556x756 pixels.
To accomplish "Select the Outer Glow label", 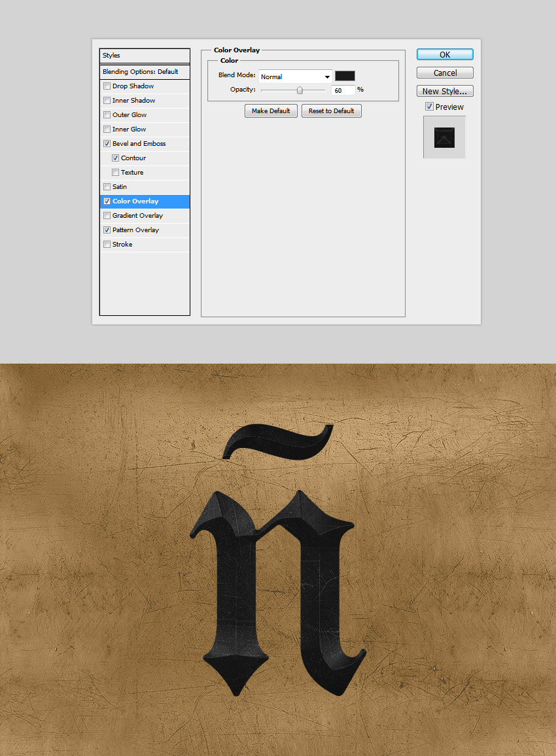I will pyautogui.click(x=130, y=114).
